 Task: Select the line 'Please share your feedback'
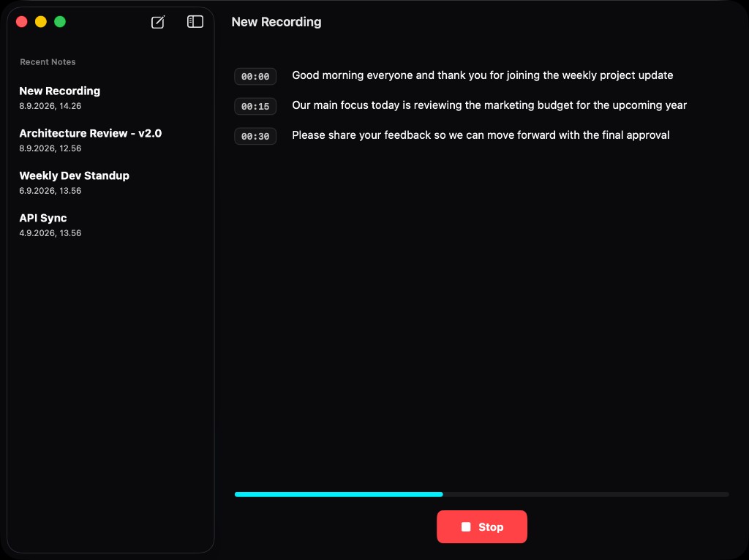coord(481,135)
